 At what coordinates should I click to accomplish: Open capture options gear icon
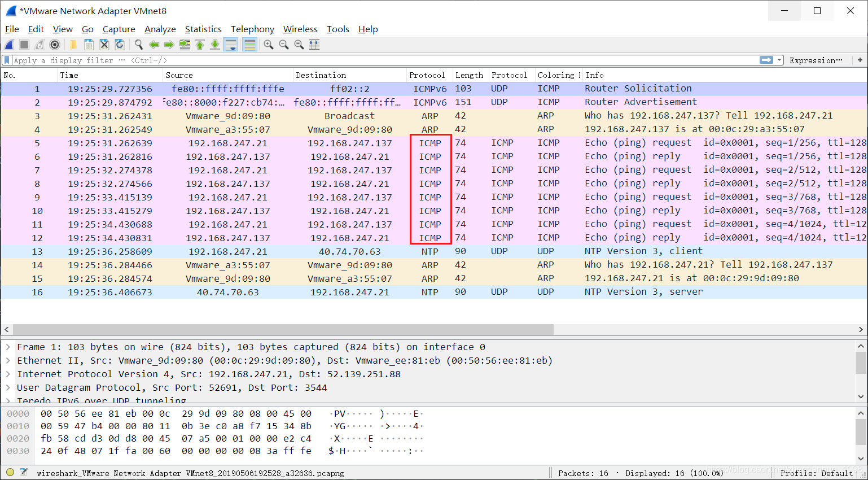click(55, 45)
